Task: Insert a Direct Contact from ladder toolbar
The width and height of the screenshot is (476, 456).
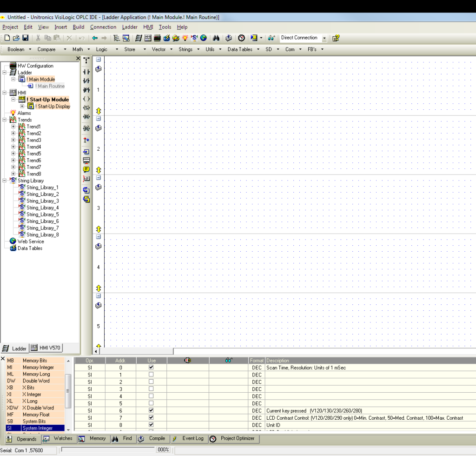Action: click(x=86, y=72)
